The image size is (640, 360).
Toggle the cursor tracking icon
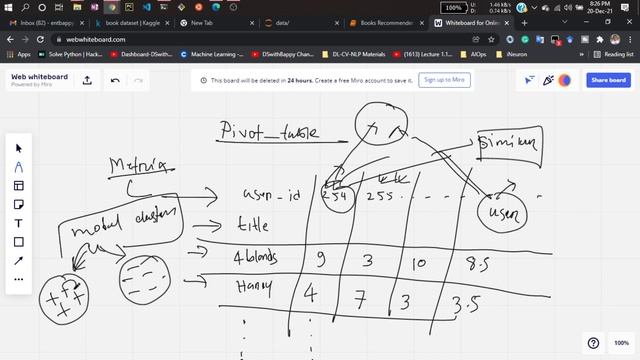pyautogui.click(x=529, y=80)
